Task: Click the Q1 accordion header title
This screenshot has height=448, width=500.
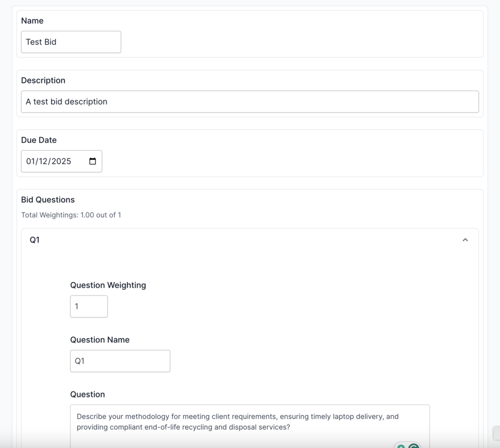Action: [x=35, y=240]
